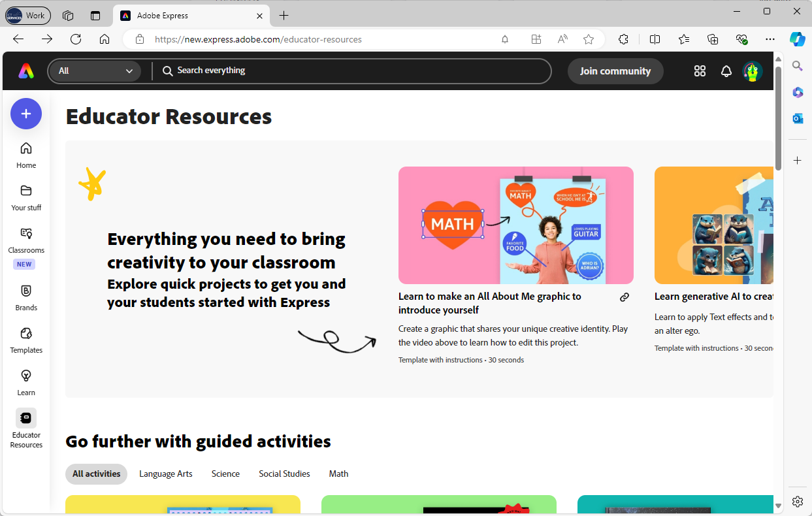The image size is (812, 516).
Task: Open Learn generative AI card title
Action: [713, 297]
